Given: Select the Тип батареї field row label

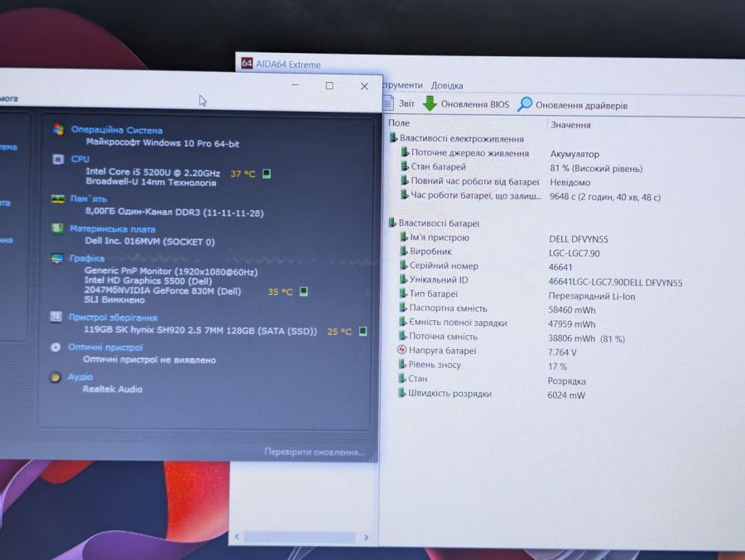Looking at the screenshot, I should coord(433,294).
